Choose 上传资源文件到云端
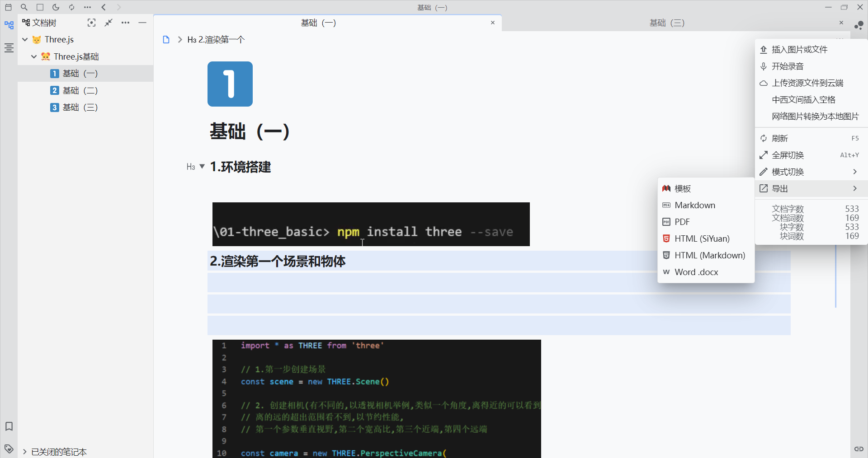The image size is (868, 458). click(x=811, y=83)
